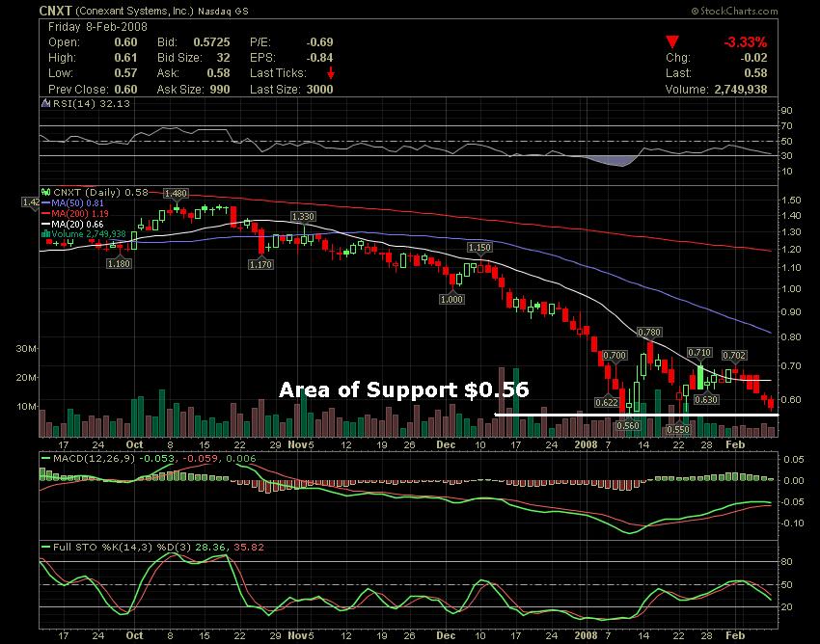Click the MA(200) 1.19 legend entry
This screenshot has height=644, width=820.
click(x=80, y=213)
